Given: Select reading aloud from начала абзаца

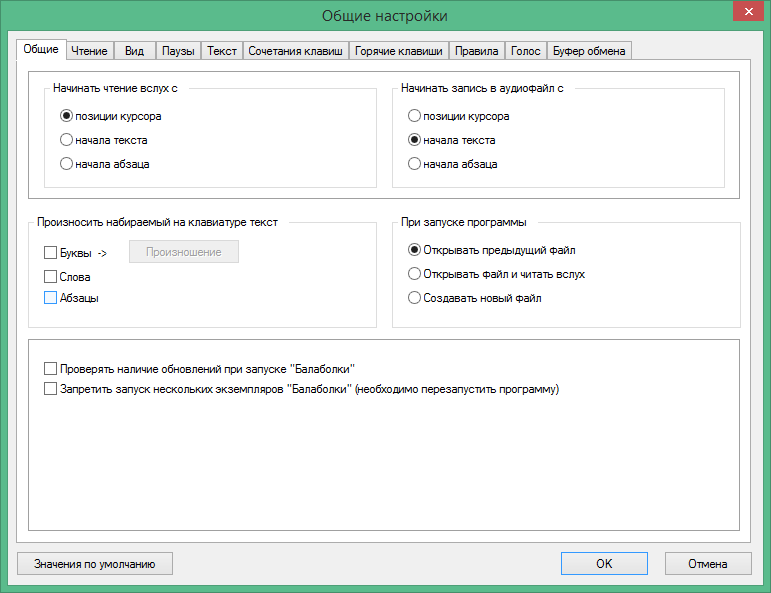Looking at the screenshot, I should pyautogui.click(x=67, y=164).
